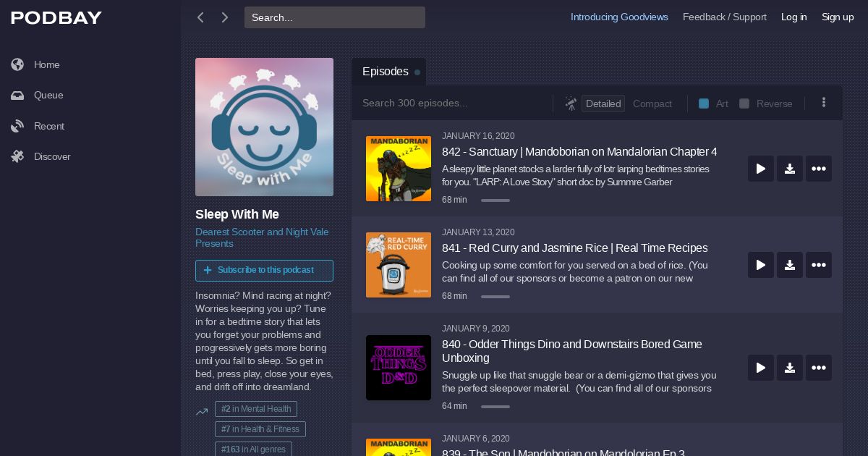The image size is (868, 456).
Task: Open the Recent section
Action: coord(48,126)
